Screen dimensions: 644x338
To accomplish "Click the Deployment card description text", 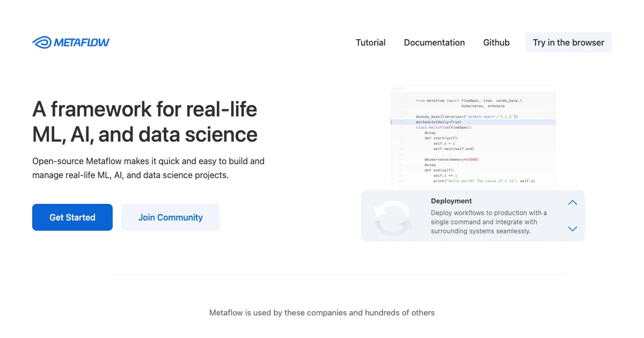I will tap(488, 222).
